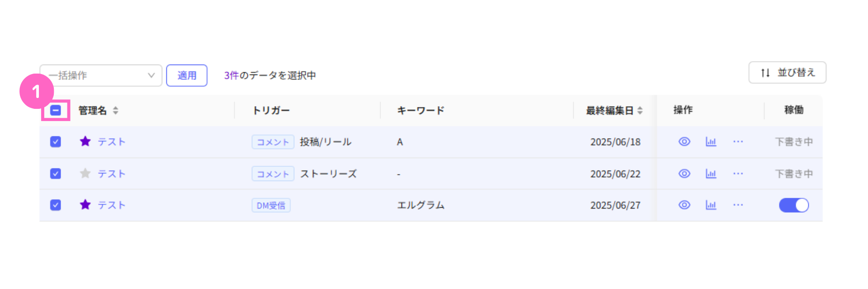The width and height of the screenshot is (868, 289).
Task: Click the コメント tag in ストーリーズ row
Action: click(273, 174)
